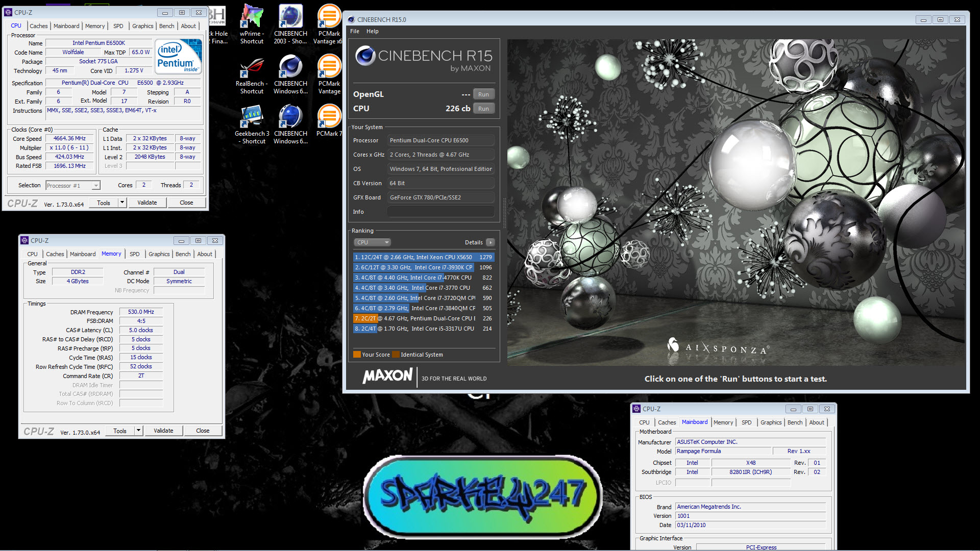
Task: Run the CPU benchmark test
Action: pos(483,109)
